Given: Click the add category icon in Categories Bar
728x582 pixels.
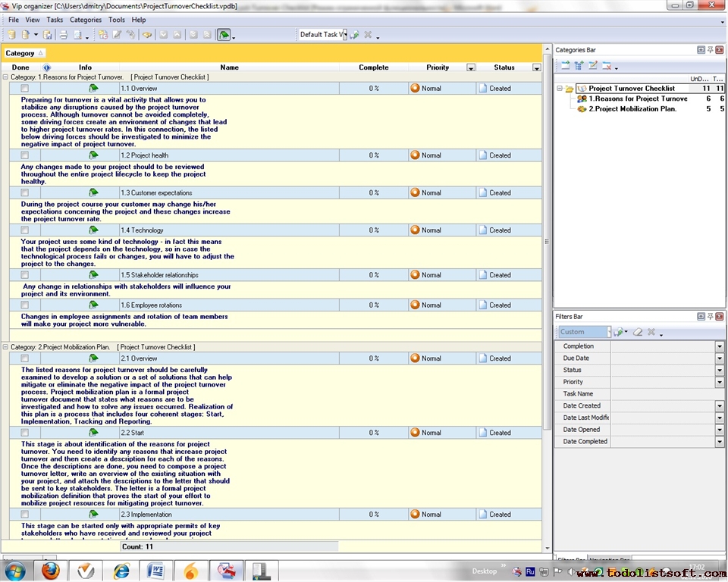Looking at the screenshot, I should click(x=565, y=66).
